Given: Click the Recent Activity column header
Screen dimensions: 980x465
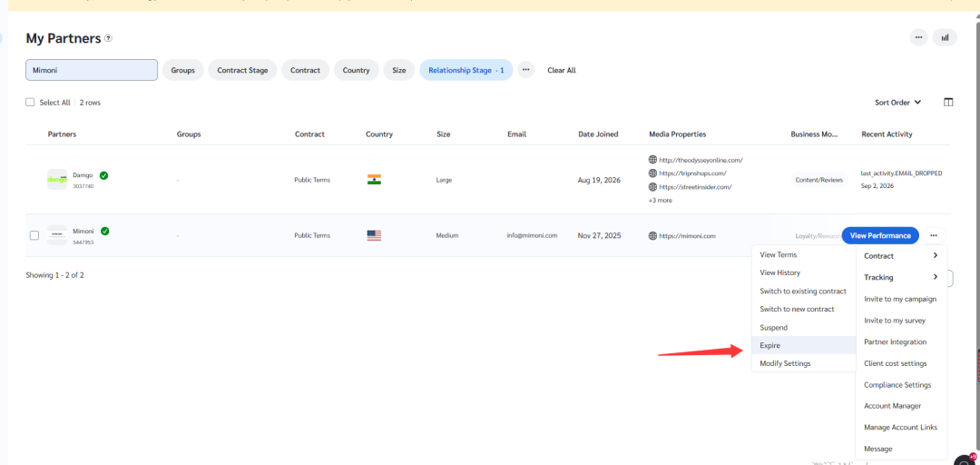Looking at the screenshot, I should pos(887,134).
